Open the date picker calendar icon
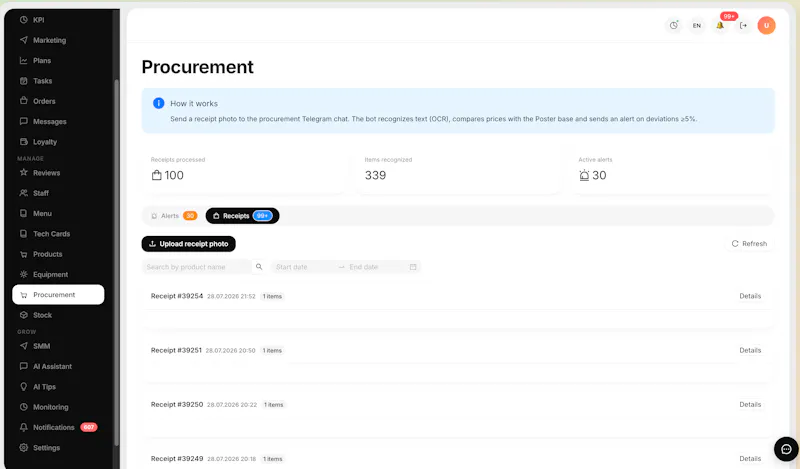Image resolution: width=800 pixels, height=469 pixels. [x=413, y=267]
